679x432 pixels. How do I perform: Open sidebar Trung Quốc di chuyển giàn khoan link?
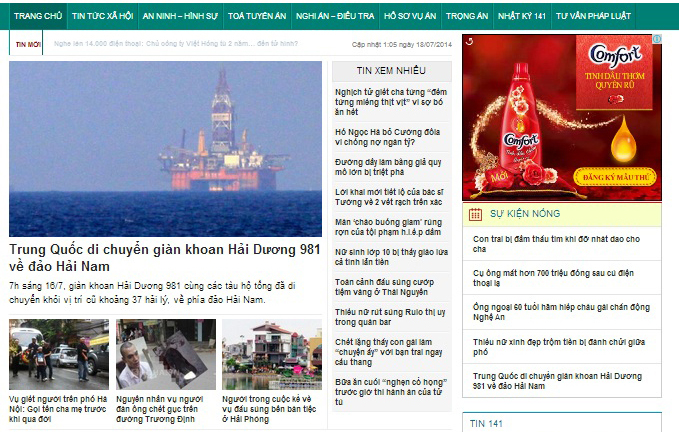pyautogui.click(x=557, y=381)
